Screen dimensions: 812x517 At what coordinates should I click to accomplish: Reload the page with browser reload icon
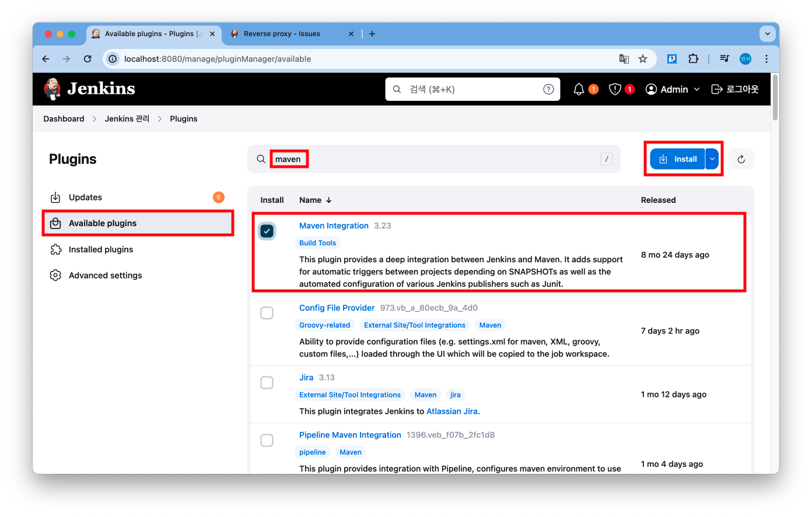point(87,59)
